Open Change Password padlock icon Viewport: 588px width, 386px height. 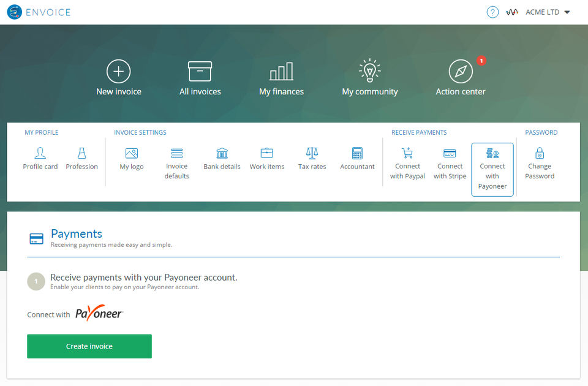[x=540, y=153]
